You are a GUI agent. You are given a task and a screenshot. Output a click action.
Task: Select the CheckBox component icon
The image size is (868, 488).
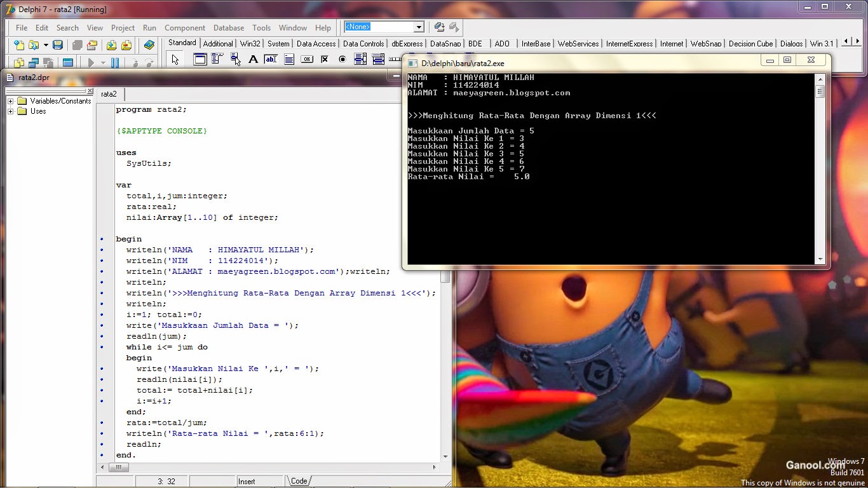point(325,59)
